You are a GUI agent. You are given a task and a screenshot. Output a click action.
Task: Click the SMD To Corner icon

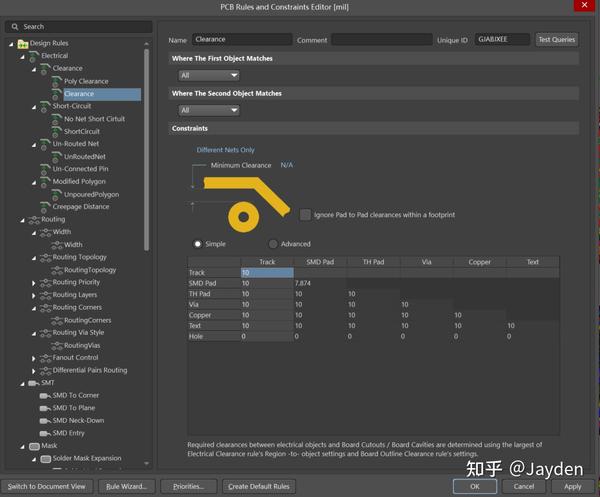[x=45, y=396]
